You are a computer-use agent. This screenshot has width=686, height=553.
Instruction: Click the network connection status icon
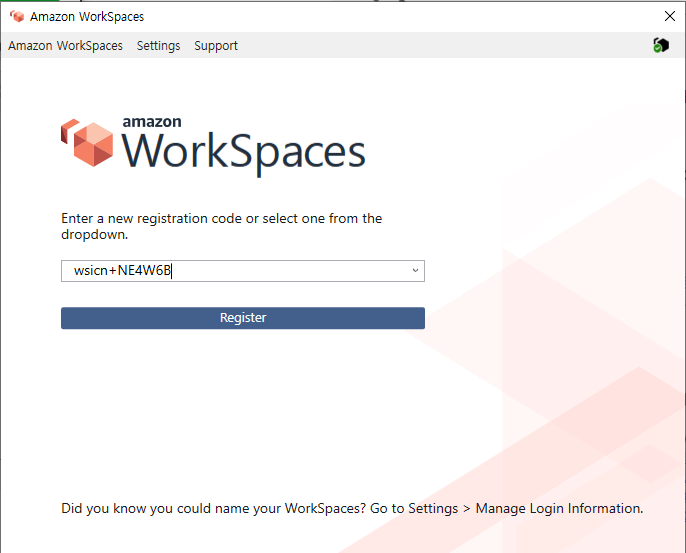click(x=661, y=45)
